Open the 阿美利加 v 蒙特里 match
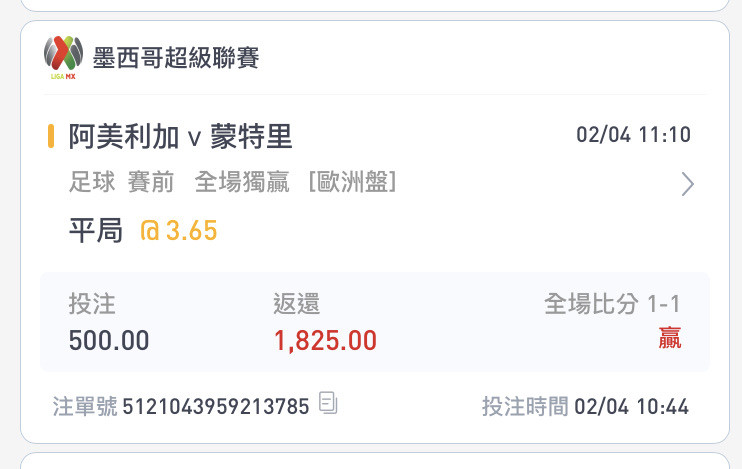The width and height of the screenshot is (742, 469). coord(180,136)
